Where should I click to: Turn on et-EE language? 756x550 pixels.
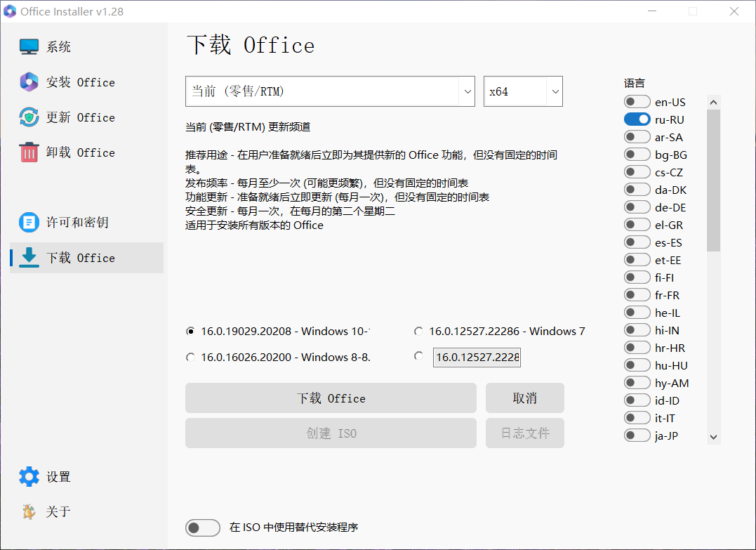637,260
